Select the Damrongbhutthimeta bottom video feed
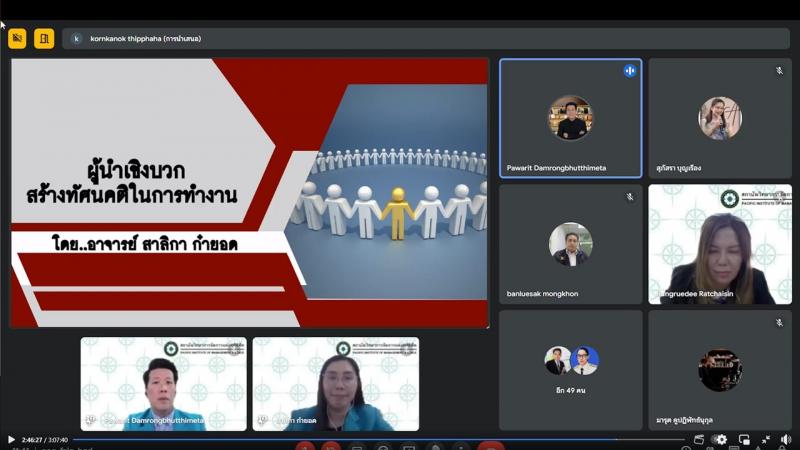This screenshot has height=450, width=800. (x=163, y=384)
